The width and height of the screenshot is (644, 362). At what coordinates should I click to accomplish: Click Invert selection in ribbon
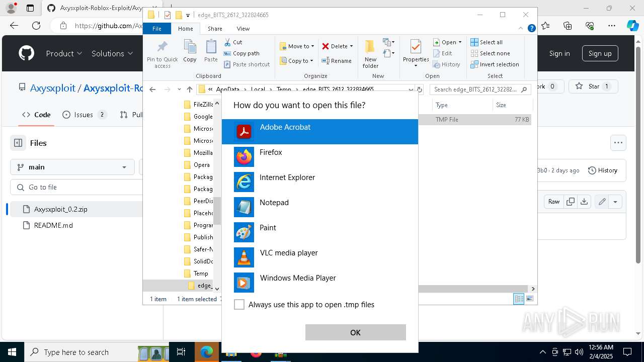[495, 64]
